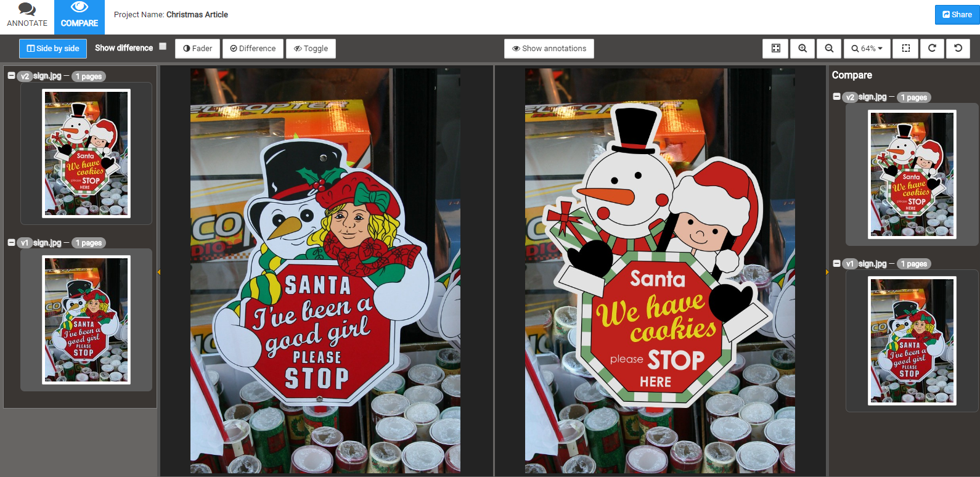980x477 pixels.
Task: Click the '1 pages' badge beside v1 in left panel
Action: point(89,243)
